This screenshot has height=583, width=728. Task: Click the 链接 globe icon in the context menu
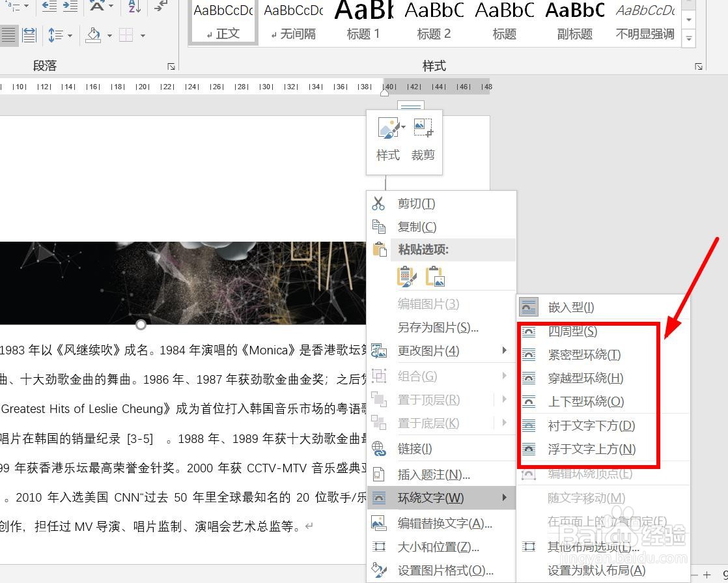(x=380, y=448)
